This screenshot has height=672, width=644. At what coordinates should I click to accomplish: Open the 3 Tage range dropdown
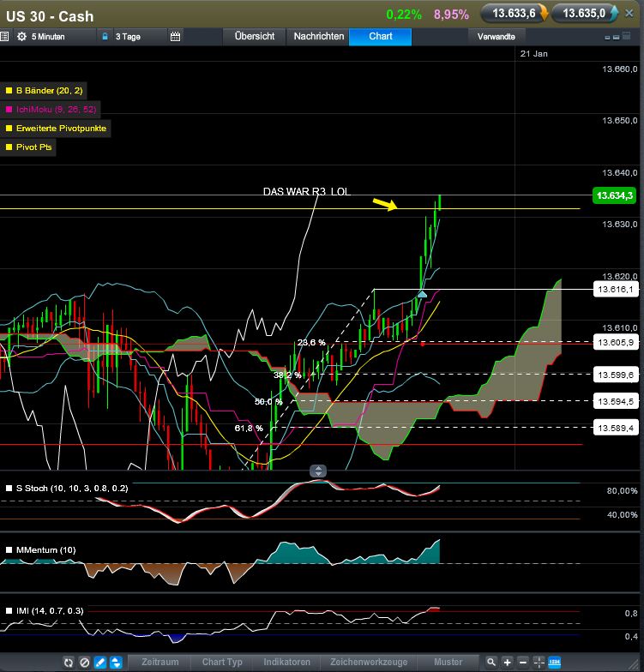129,37
